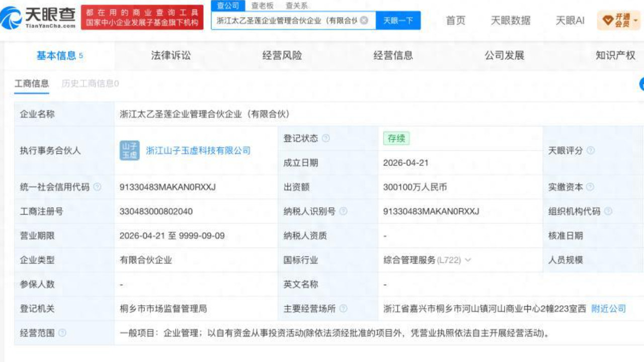Click the red 商业查询工具 banner
This screenshot has height=362, width=644.
(142, 17)
